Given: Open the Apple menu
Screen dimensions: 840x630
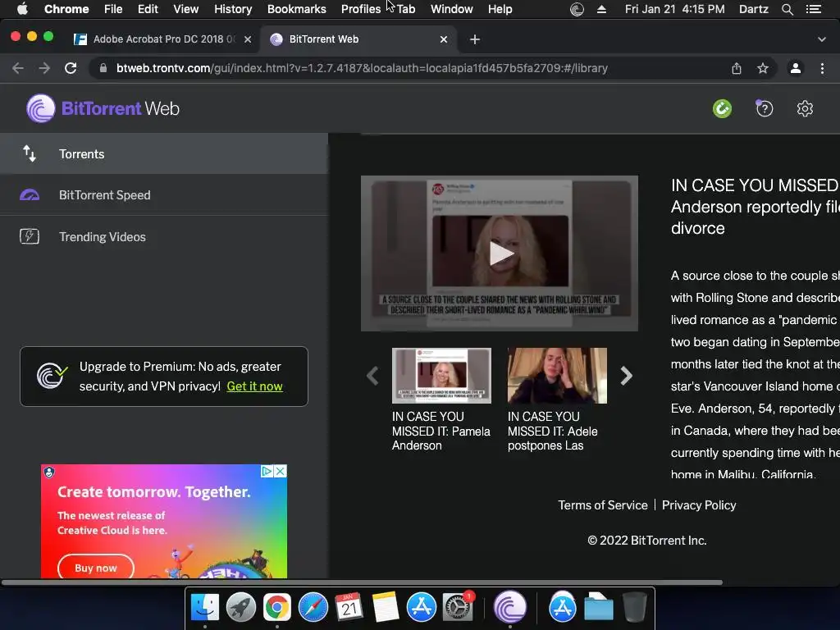Looking at the screenshot, I should (x=22, y=9).
